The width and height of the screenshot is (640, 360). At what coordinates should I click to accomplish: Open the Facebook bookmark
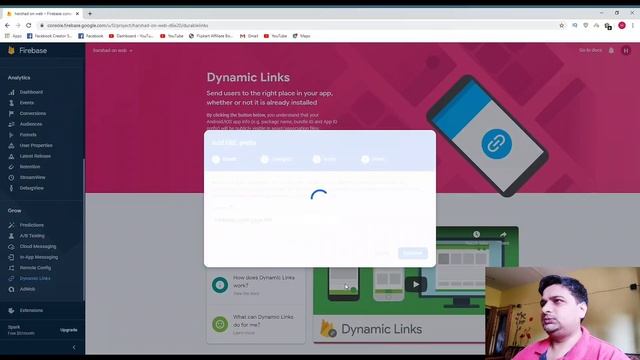[x=91, y=36]
